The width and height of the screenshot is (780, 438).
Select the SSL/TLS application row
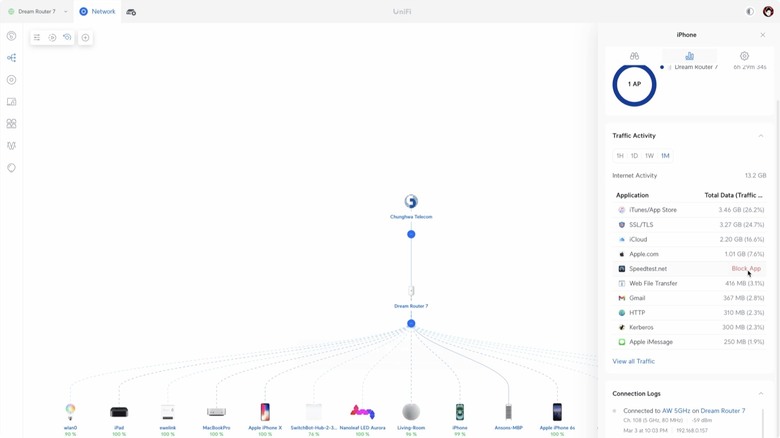tap(690, 224)
